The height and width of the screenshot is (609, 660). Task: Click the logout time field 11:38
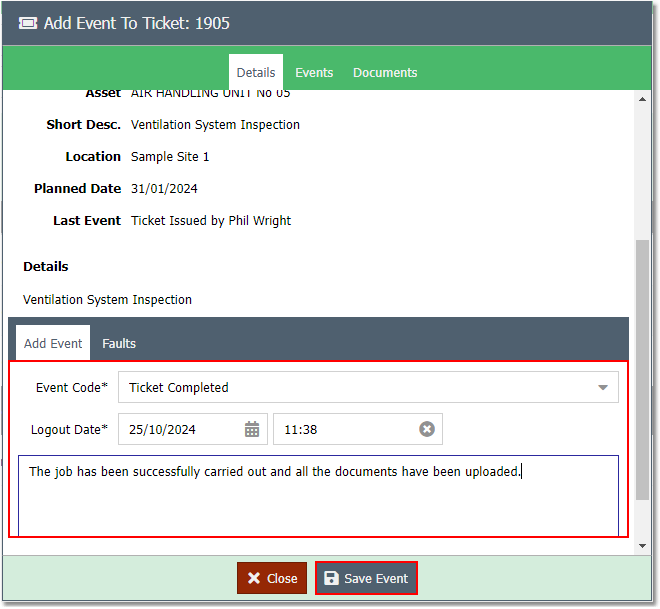click(x=358, y=429)
